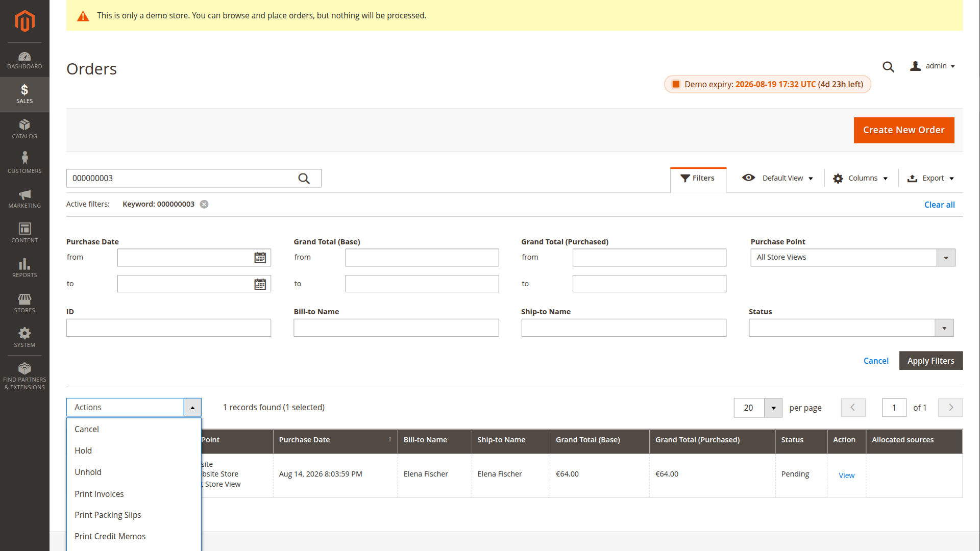The image size is (980, 551).
Task: Toggle the Filters tab
Action: (x=698, y=178)
